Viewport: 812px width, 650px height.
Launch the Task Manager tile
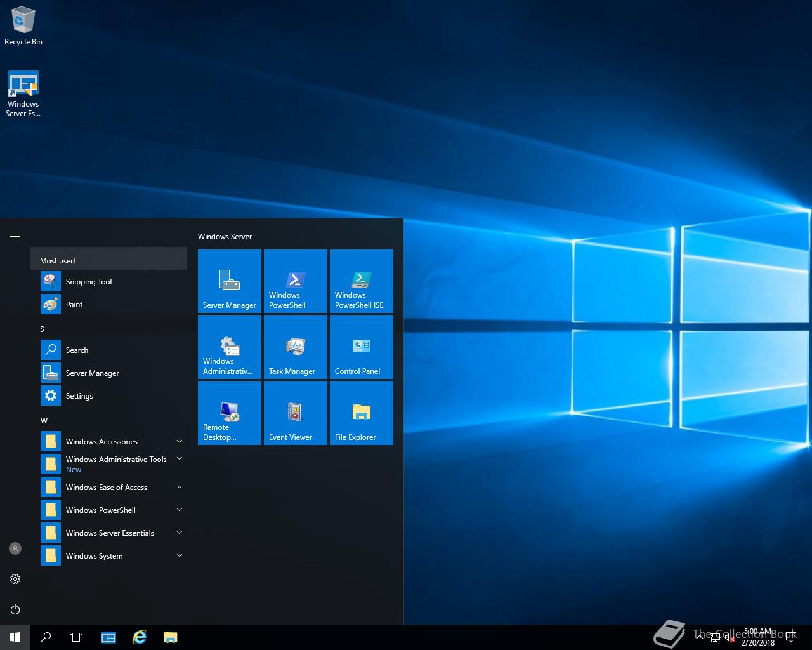pos(296,347)
